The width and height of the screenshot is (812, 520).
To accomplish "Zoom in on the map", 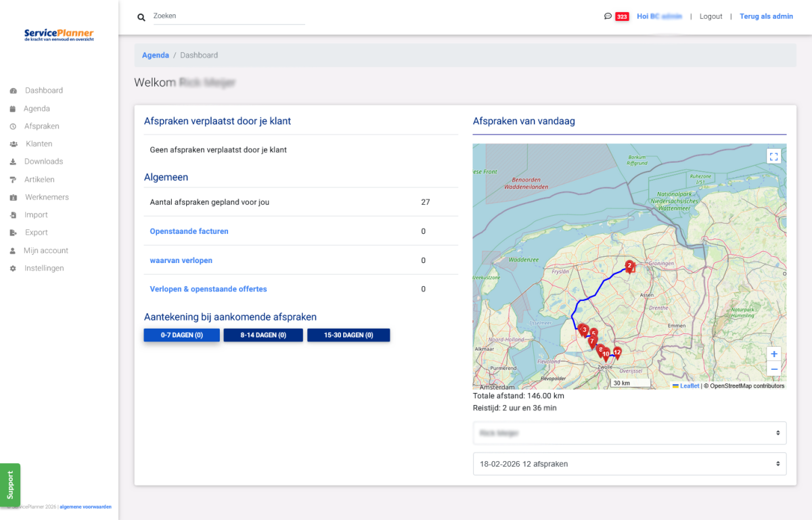I will pyautogui.click(x=774, y=354).
